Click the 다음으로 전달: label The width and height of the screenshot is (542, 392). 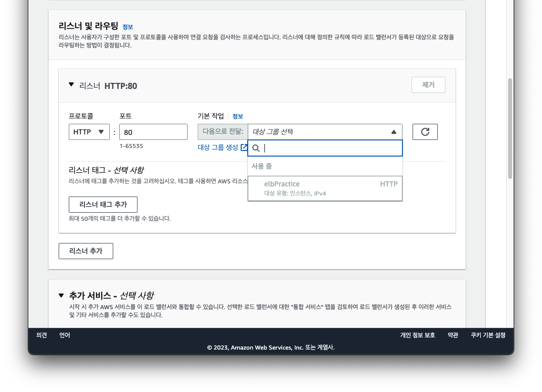tap(223, 131)
